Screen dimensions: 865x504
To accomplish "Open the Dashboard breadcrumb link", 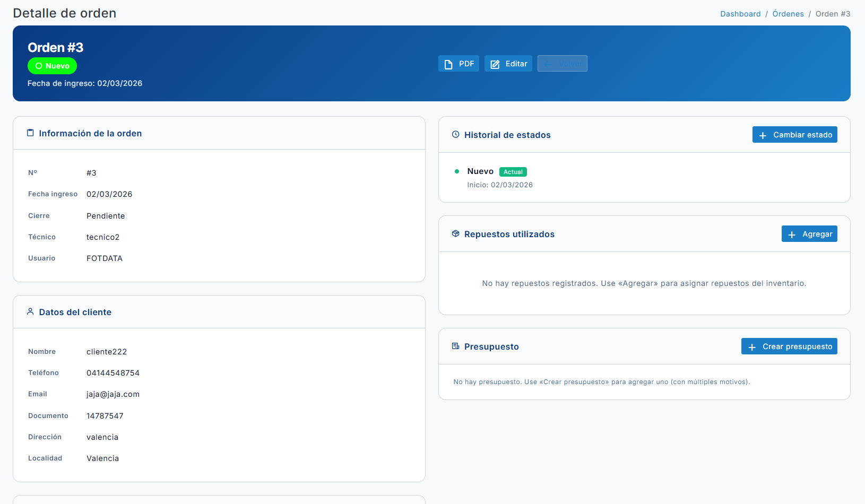I will [x=740, y=14].
